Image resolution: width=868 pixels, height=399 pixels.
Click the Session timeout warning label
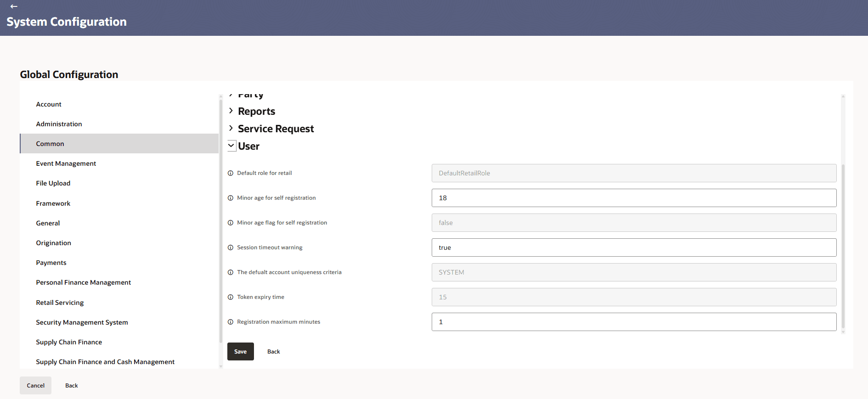pyautogui.click(x=270, y=247)
